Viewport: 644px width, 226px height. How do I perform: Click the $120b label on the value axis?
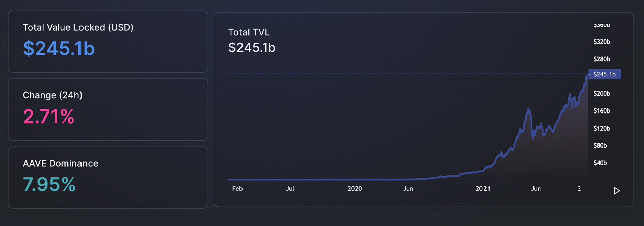(602, 129)
